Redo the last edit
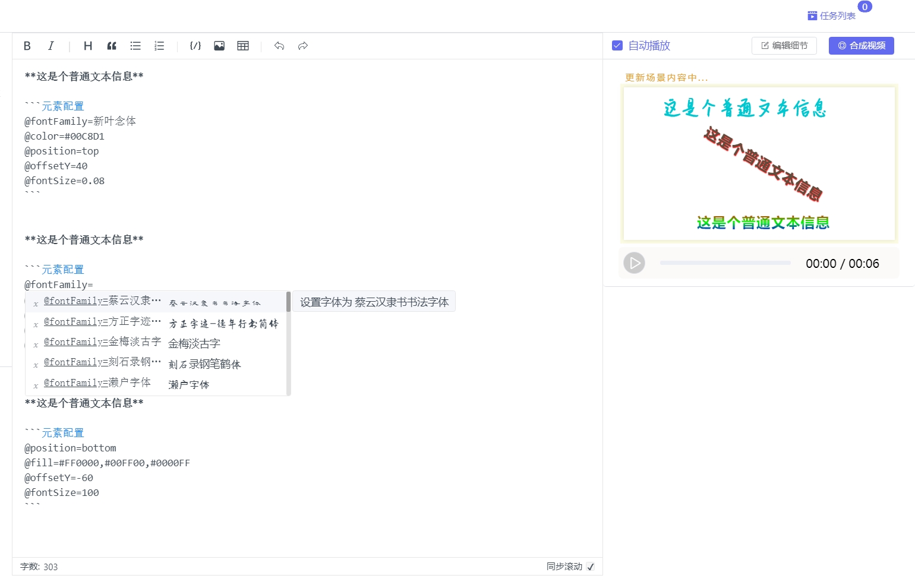This screenshot has width=915, height=588. pos(303,46)
